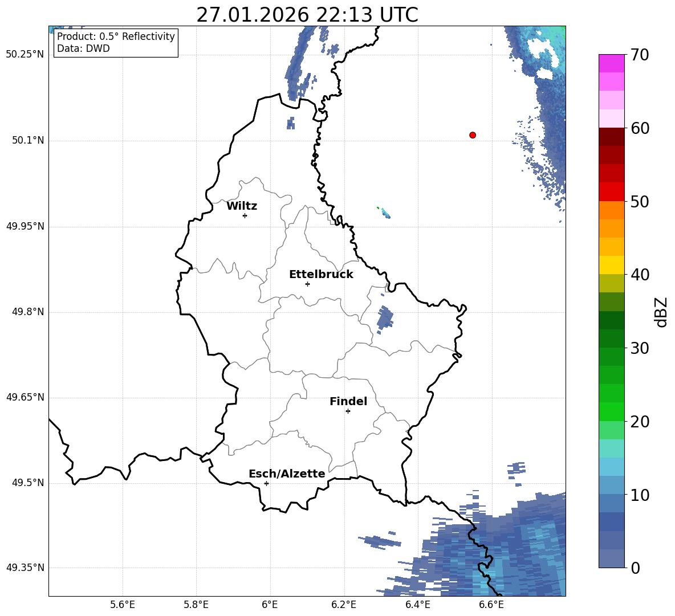Click the dark red colorbar segment below 60
Image resolution: width=675 pixels, height=616 pixels.
click(x=611, y=137)
